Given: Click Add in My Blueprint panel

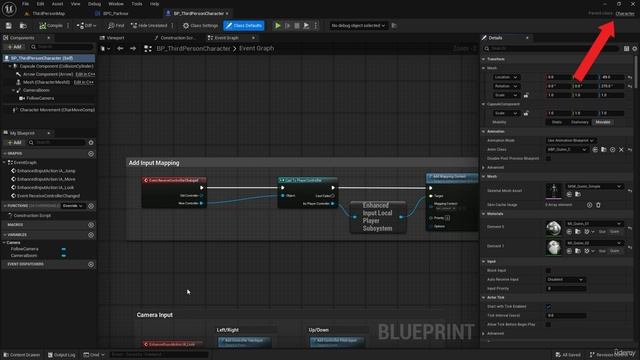Looking at the screenshot, I should click(x=14, y=142).
